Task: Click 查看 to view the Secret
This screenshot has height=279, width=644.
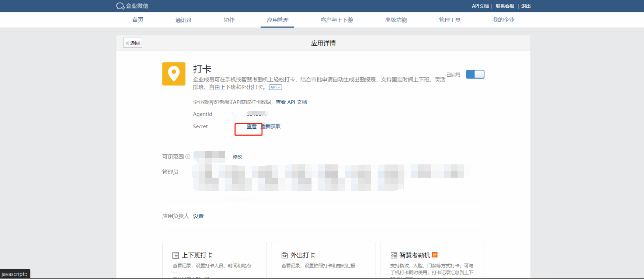Action: [x=251, y=126]
